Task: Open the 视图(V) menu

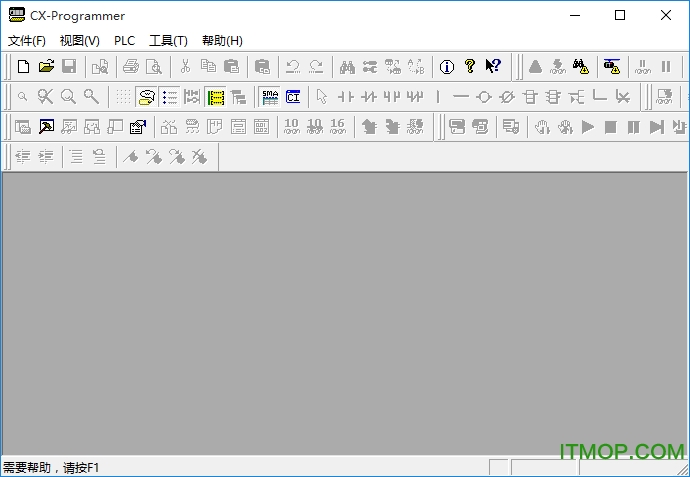Action: [80, 41]
